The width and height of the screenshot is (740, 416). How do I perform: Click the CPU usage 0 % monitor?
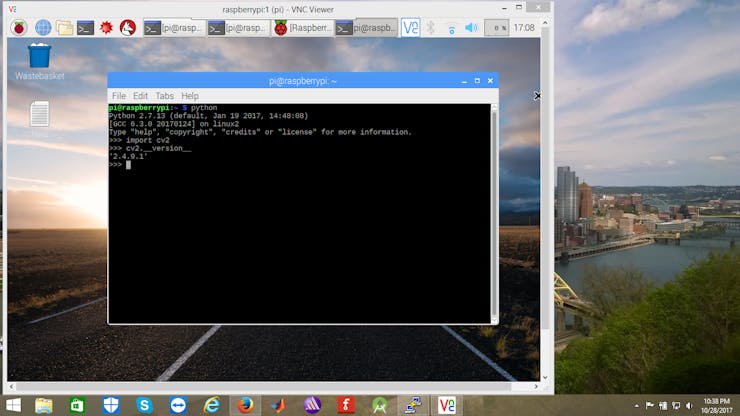pyautogui.click(x=496, y=28)
